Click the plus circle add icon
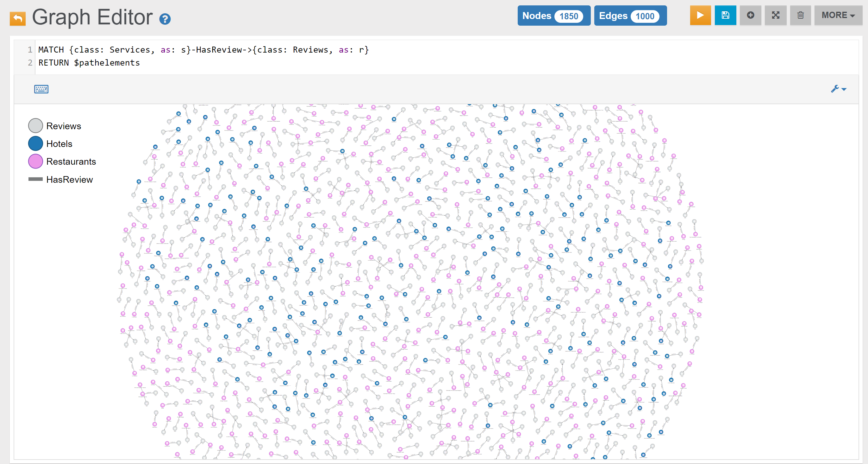Image resolution: width=868 pixels, height=464 pixels. (x=750, y=15)
